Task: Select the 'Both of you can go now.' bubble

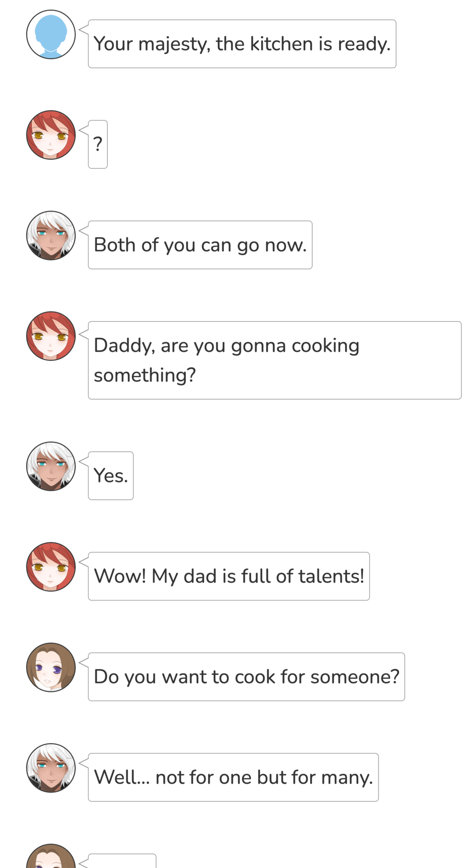Action: point(200,245)
